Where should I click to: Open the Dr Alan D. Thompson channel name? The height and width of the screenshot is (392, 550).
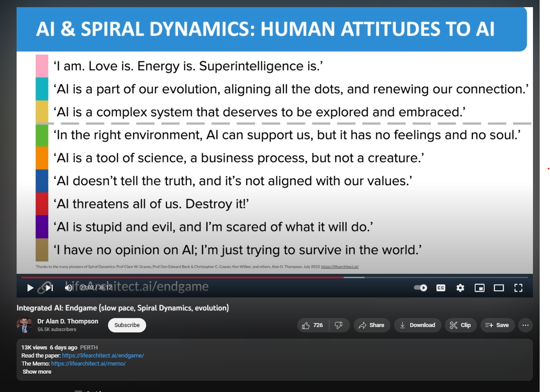click(68, 321)
